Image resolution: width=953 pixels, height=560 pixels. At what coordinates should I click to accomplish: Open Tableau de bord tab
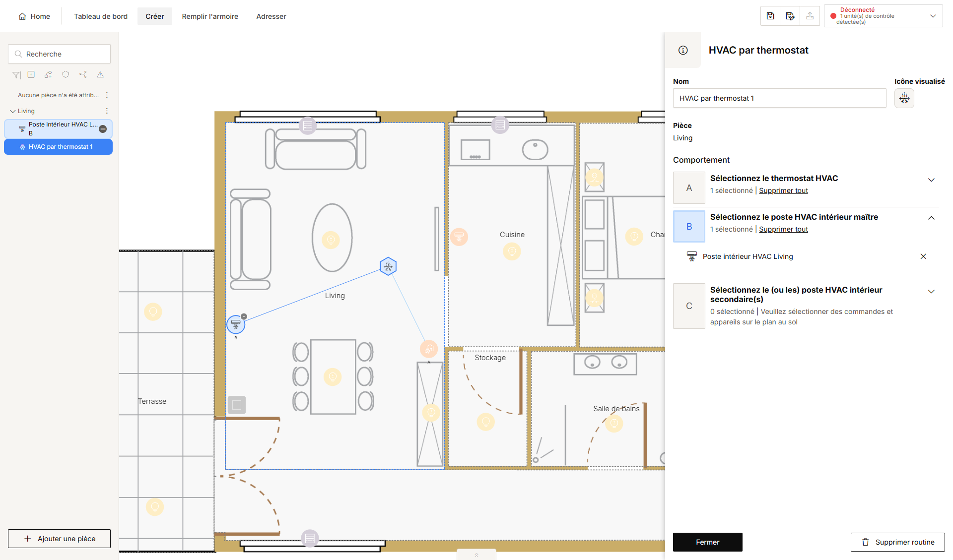(101, 16)
